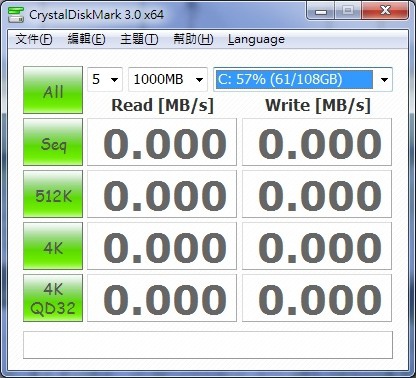Expand the test count dropdown showing 5
Screen dimensions: 416x378
click(105, 79)
